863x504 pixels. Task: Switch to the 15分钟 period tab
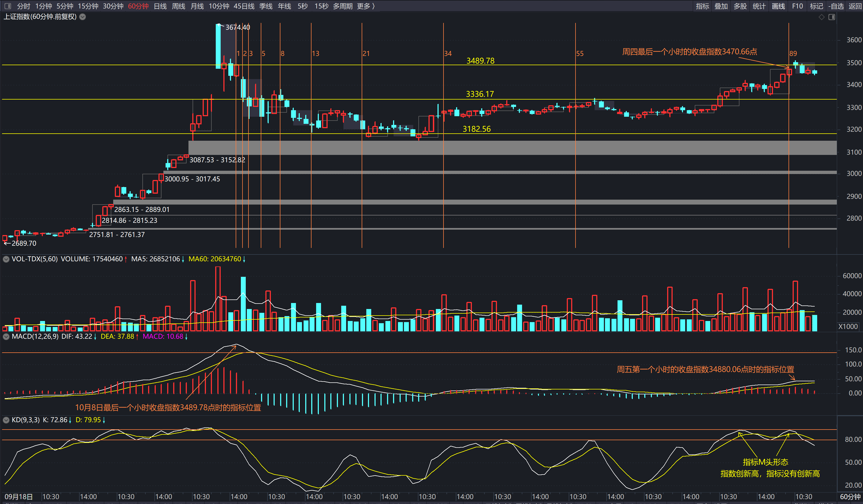point(88,6)
